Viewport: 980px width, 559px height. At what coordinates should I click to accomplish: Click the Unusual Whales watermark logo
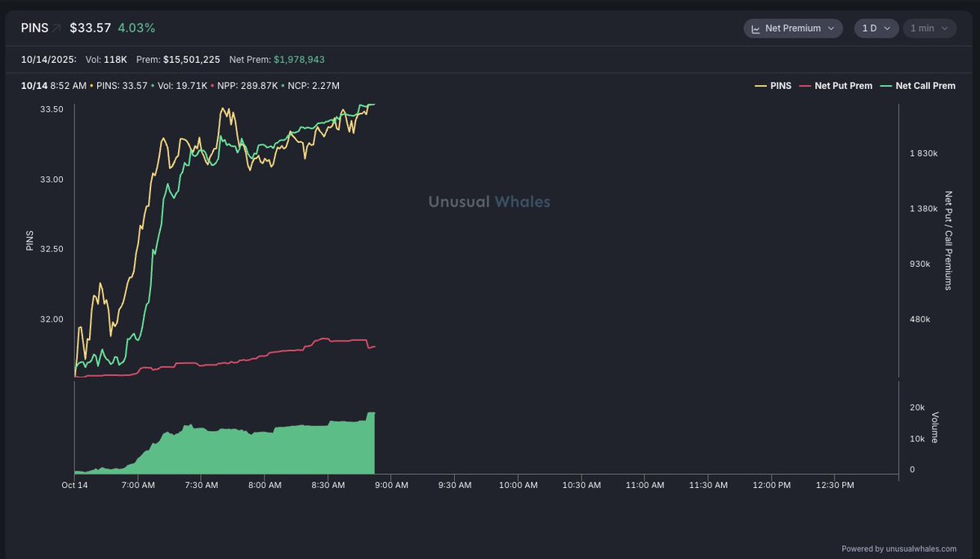[x=489, y=202]
